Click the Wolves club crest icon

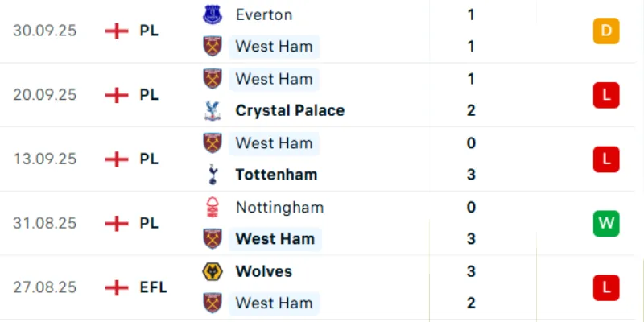coord(212,271)
